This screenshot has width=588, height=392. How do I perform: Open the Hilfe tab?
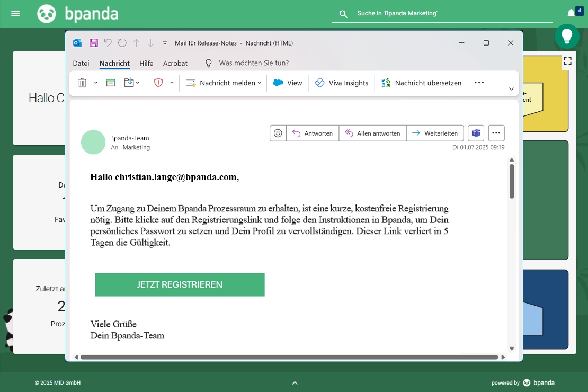coord(146,64)
